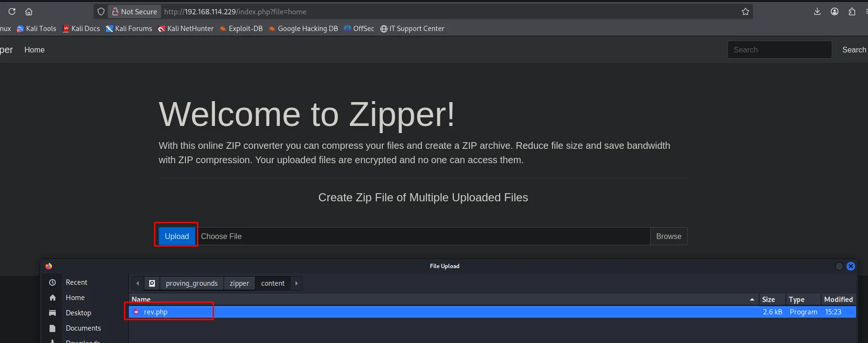Image resolution: width=868 pixels, height=343 pixels.
Task: Sort files by the Modified column
Action: click(x=838, y=300)
